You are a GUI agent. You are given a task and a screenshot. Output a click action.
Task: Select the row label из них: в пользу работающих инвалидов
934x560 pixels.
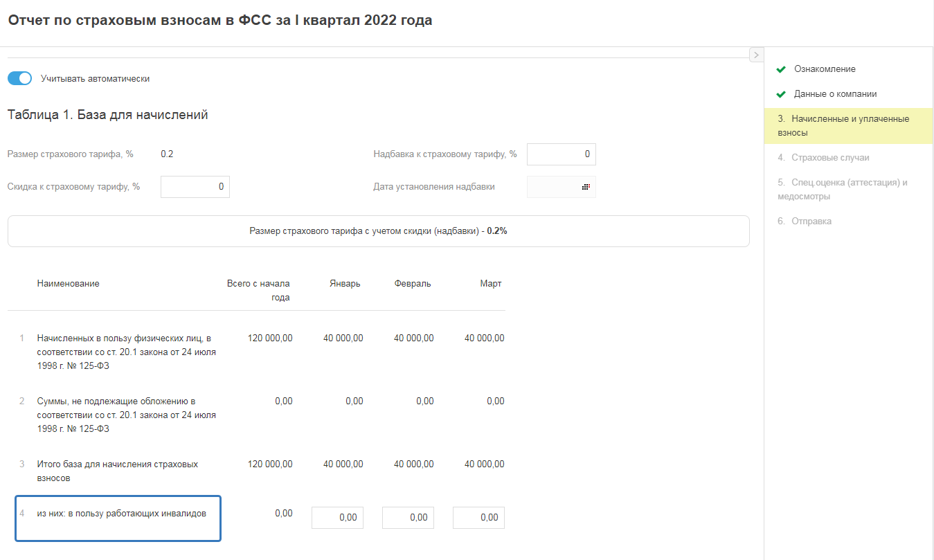pos(121,514)
